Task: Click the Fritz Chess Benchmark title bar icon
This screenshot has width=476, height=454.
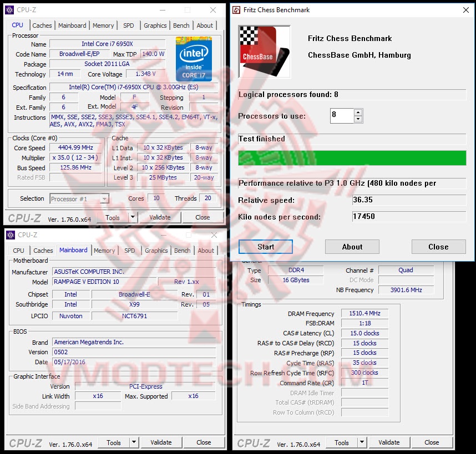Action: pyautogui.click(x=236, y=10)
